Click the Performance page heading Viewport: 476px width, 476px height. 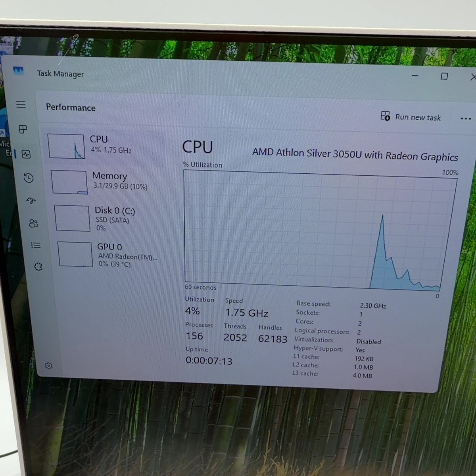pos(71,107)
